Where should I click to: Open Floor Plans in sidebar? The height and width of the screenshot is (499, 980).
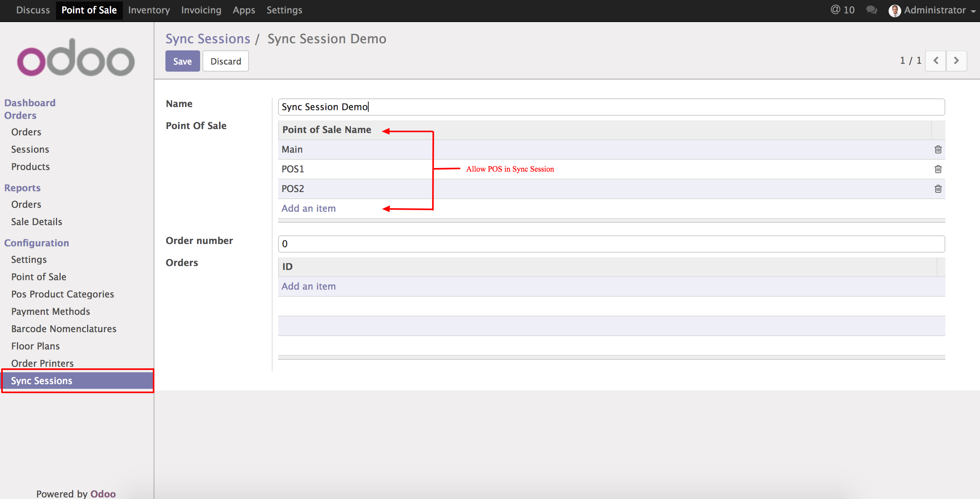(x=35, y=346)
